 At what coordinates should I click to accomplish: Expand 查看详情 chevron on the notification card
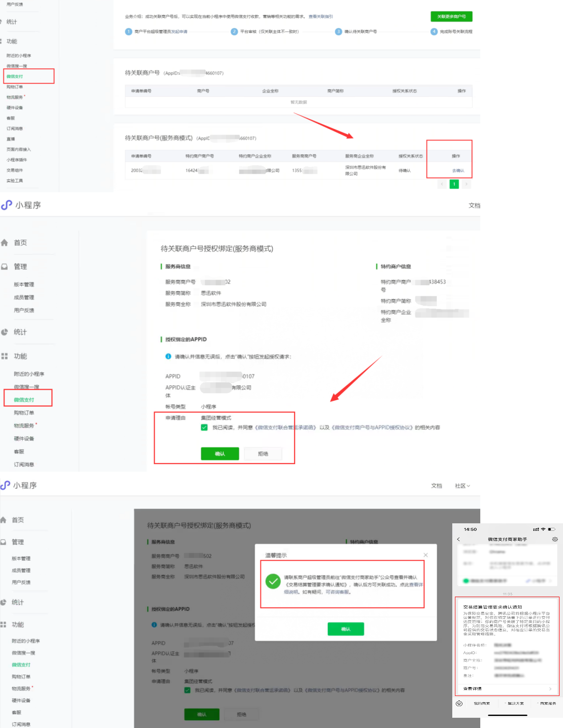[x=550, y=689]
